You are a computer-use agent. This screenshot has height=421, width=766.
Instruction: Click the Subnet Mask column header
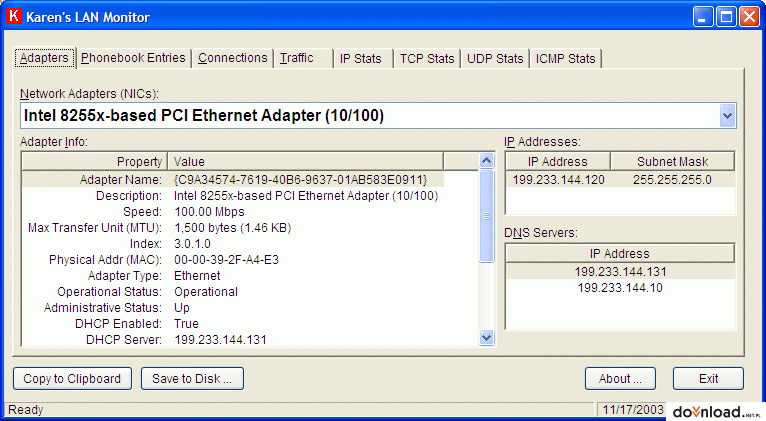click(672, 162)
